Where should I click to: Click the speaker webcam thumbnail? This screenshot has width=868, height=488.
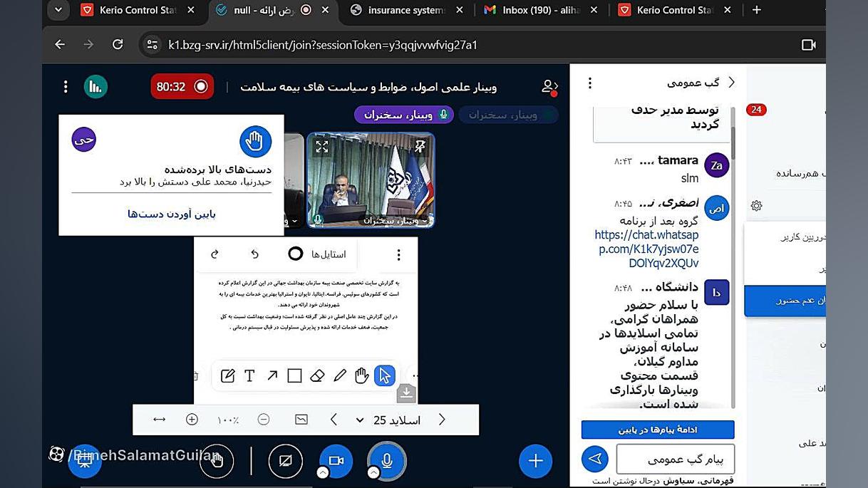(371, 180)
